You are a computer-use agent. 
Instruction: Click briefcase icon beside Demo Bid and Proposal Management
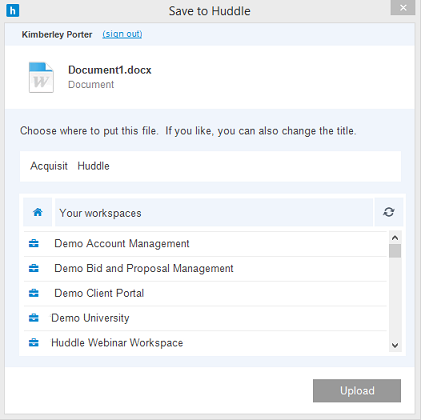34,268
